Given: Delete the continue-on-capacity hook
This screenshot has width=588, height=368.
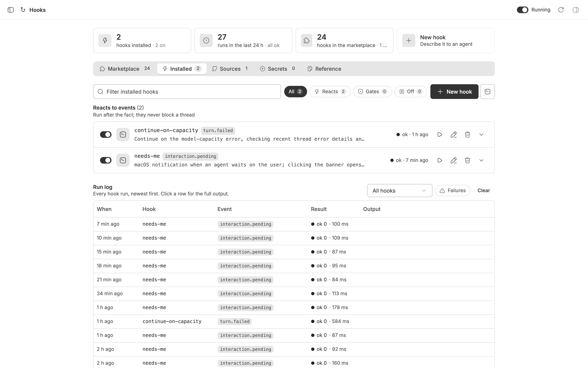Looking at the screenshot, I should [x=467, y=135].
